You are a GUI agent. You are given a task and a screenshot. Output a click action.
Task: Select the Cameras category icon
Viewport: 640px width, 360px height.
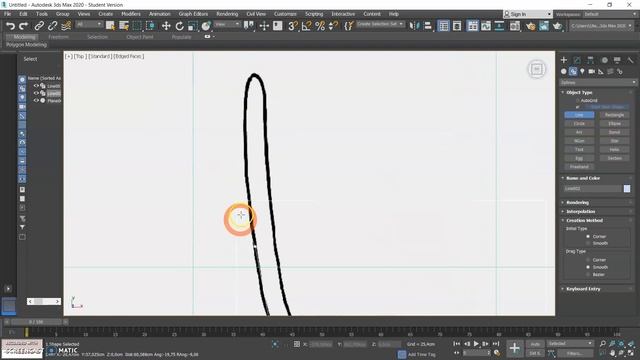591,71
